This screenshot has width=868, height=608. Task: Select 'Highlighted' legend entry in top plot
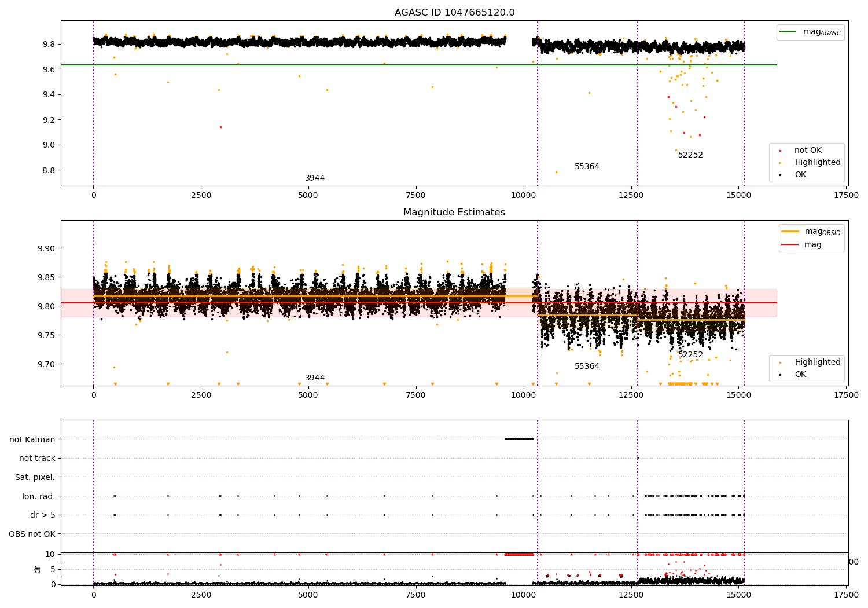817,163
